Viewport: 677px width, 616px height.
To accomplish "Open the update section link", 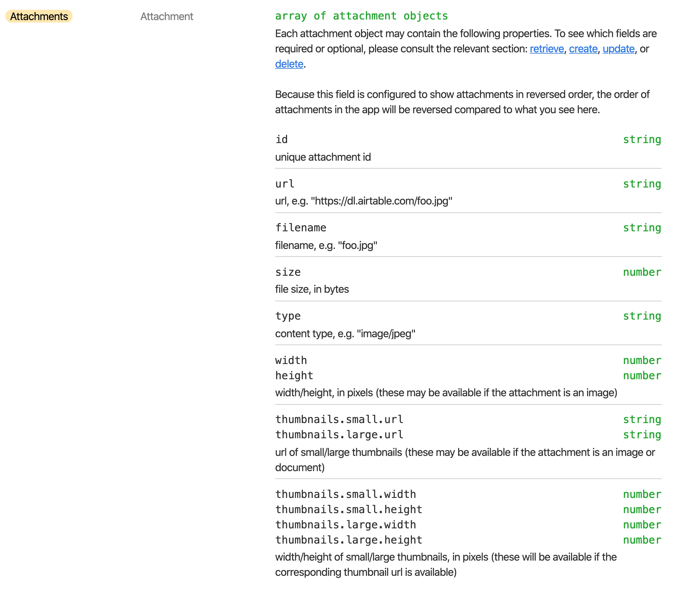I will 619,49.
